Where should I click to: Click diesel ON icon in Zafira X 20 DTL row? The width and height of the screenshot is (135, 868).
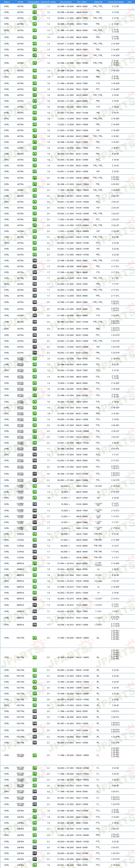[x=35, y=847]
